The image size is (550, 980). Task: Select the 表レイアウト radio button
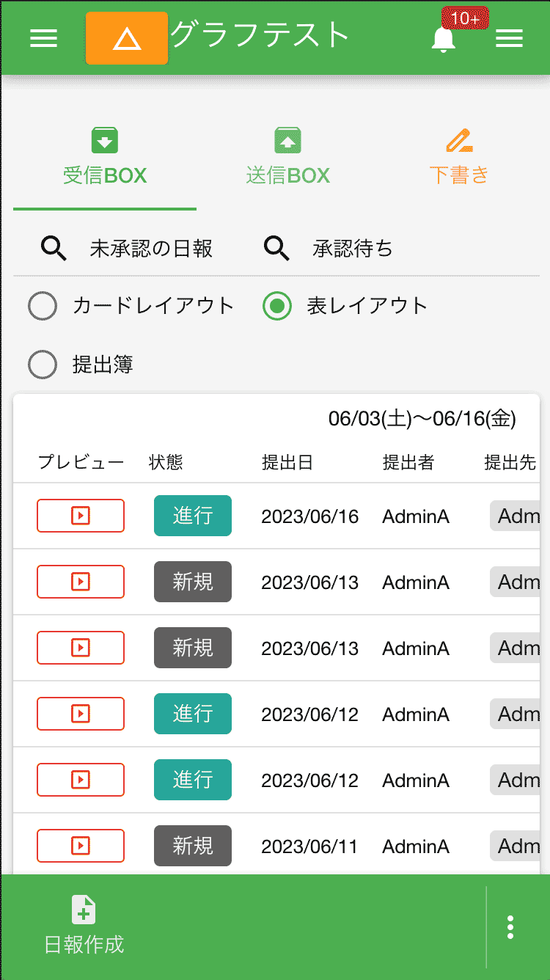277,306
